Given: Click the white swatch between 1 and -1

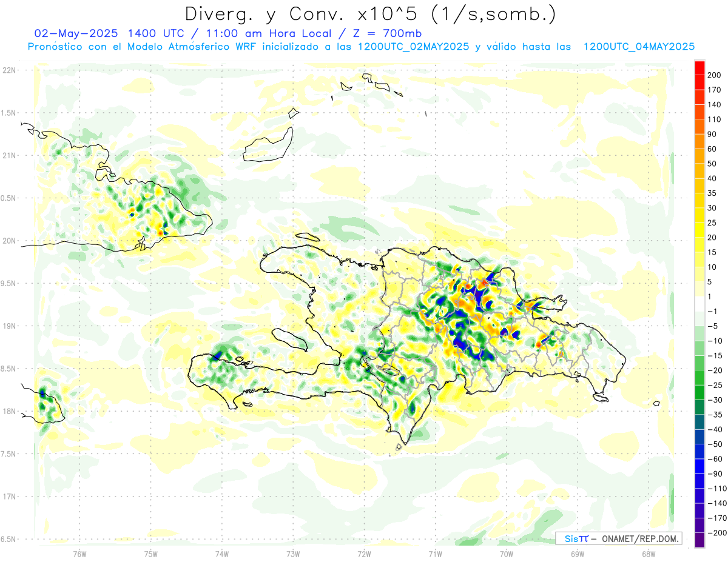Looking at the screenshot, I should coord(699,304).
